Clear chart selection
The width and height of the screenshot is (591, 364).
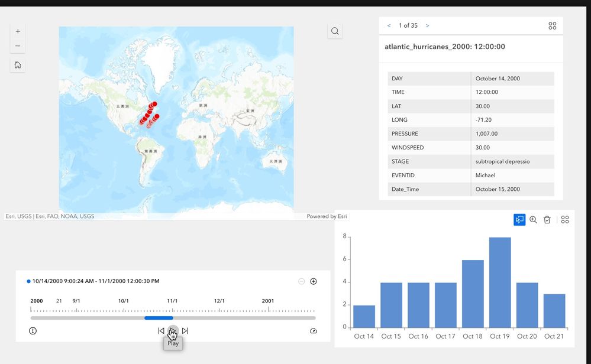pos(547,220)
